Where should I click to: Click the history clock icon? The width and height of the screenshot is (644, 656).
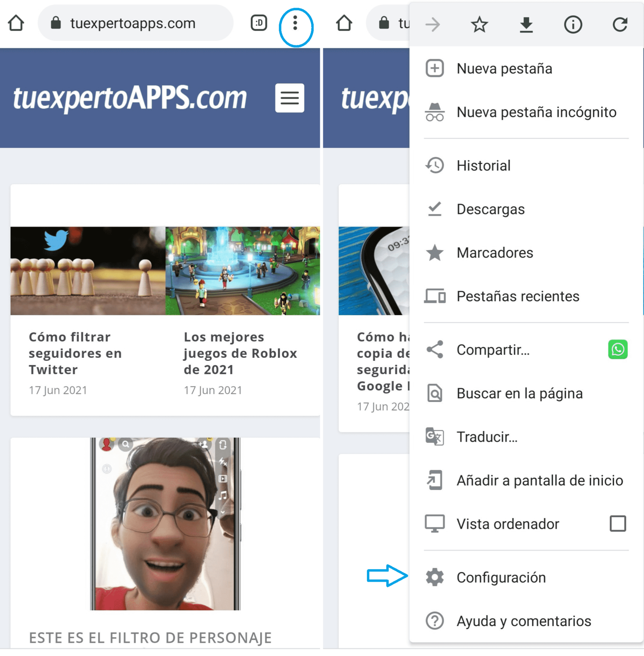point(435,166)
